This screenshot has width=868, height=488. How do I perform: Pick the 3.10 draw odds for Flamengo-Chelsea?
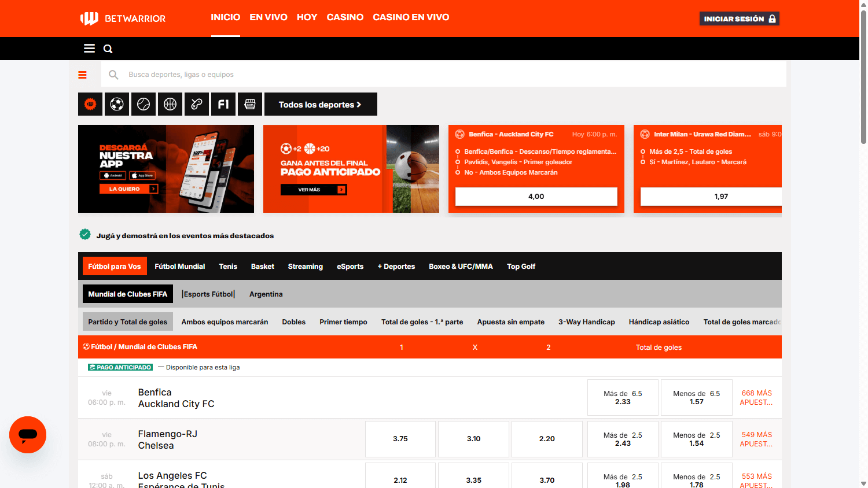pos(473,439)
